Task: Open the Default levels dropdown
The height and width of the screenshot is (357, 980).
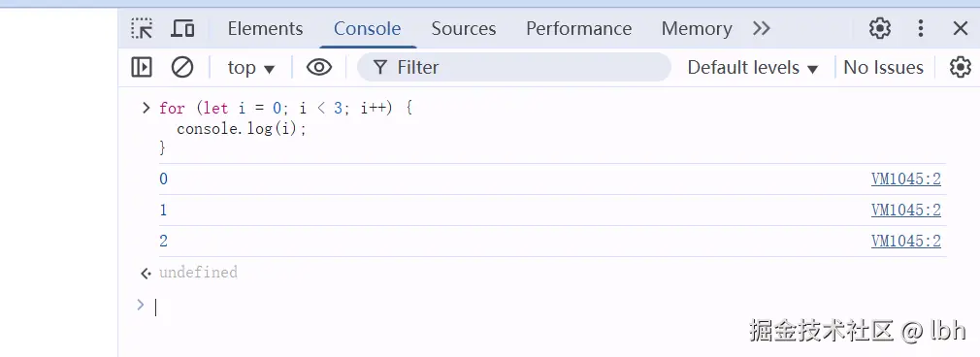Action: point(753,68)
